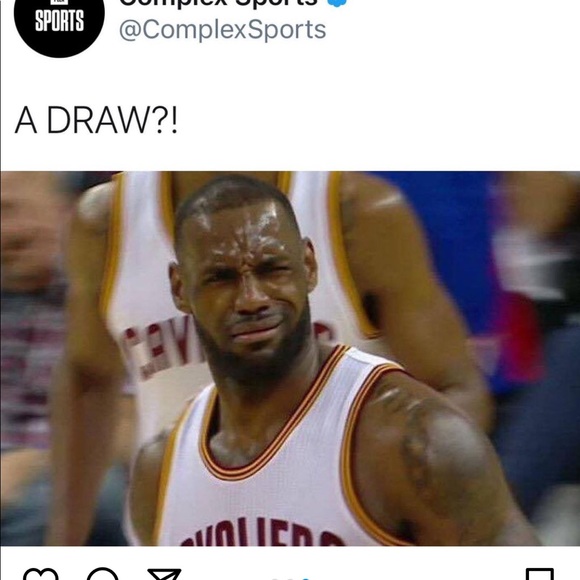Like the post with the heart icon
Image resolution: width=580 pixels, height=580 pixels.
pyautogui.click(x=41, y=574)
